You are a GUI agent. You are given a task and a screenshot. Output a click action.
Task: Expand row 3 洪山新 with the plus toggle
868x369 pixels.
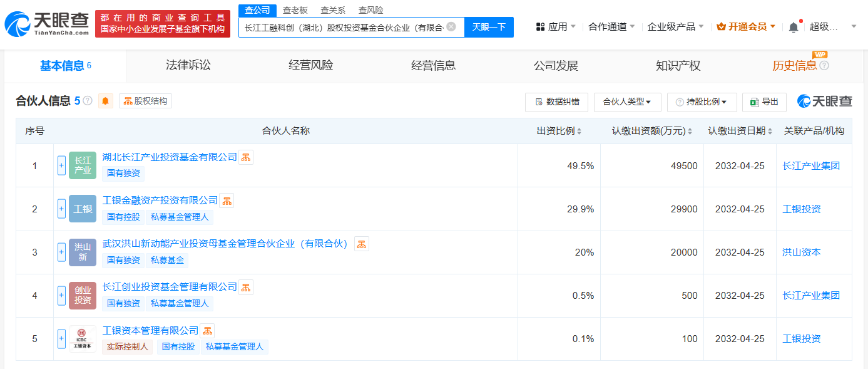[x=61, y=252]
